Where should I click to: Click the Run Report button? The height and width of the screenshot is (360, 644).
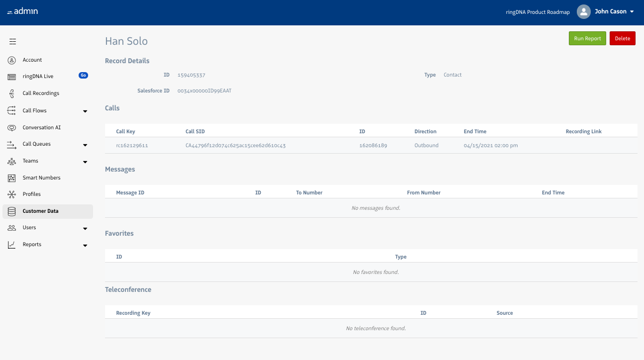[587, 38]
